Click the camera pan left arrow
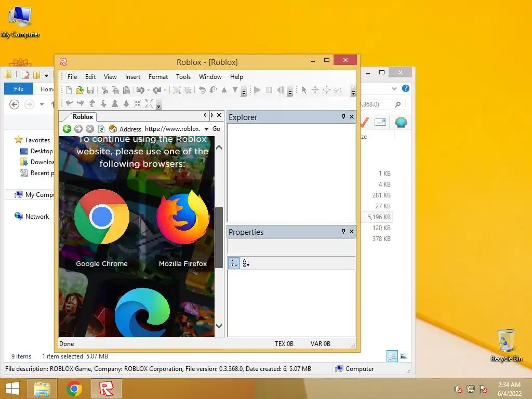The image size is (532, 399). 69,103
